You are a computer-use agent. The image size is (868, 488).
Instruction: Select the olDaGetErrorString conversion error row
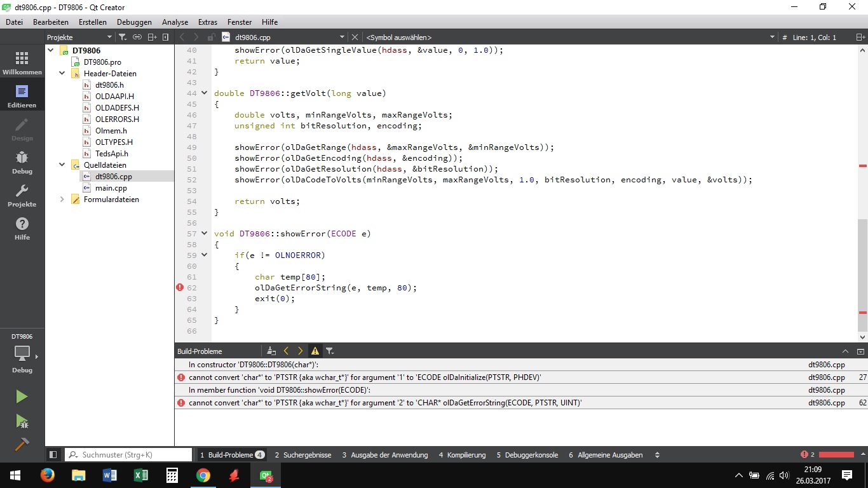[x=521, y=403]
